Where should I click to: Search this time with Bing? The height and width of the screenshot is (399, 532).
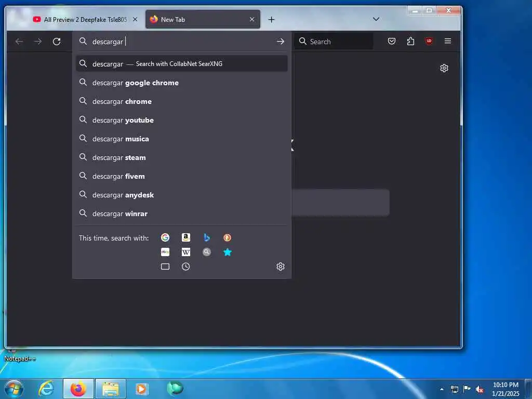[207, 237]
